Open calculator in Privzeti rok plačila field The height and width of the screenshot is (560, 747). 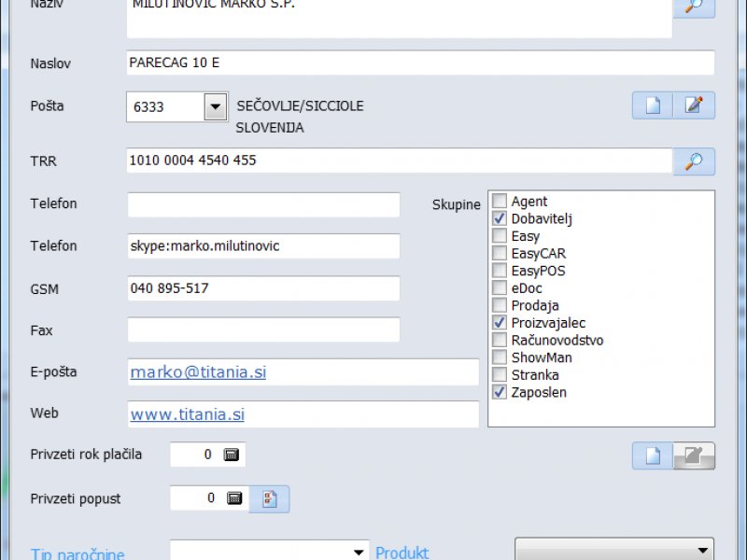232,455
